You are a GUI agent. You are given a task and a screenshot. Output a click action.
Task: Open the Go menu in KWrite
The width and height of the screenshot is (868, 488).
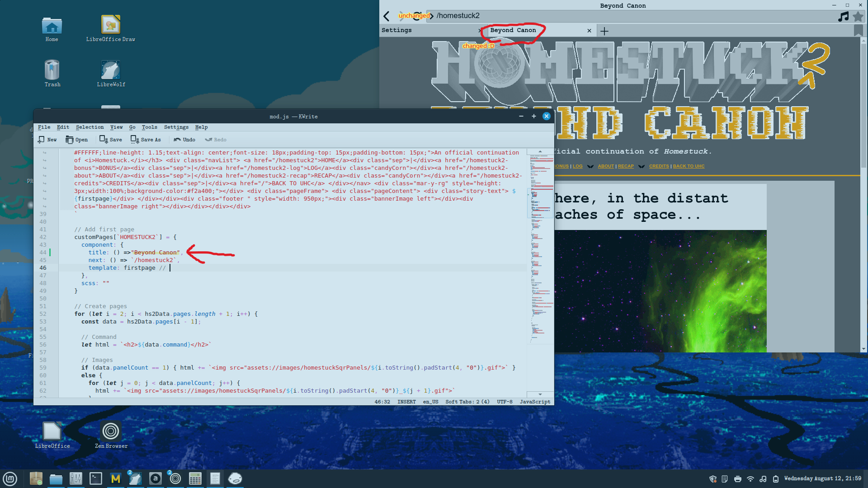tap(132, 127)
